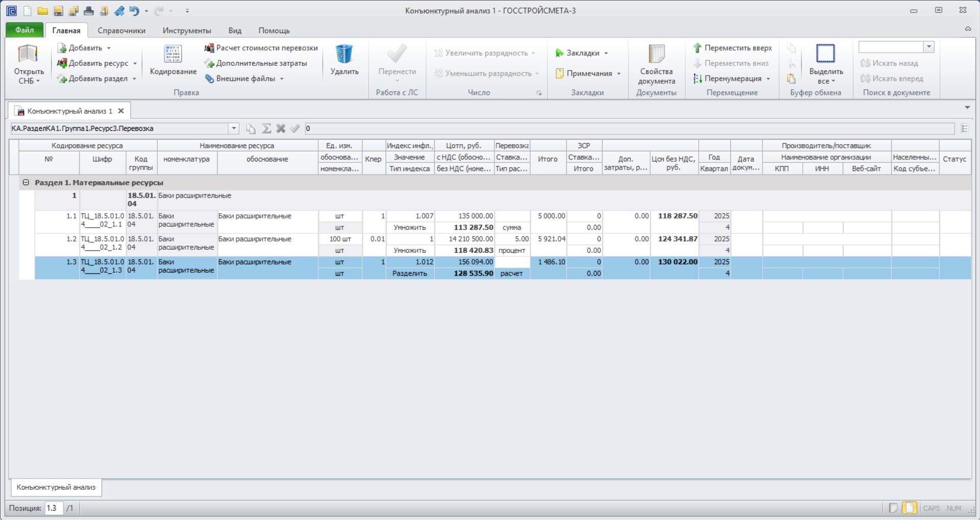Image resolution: width=980 pixels, height=520 pixels.
Task: Open the cell address path dropdown
Action: [x=233, y=129]
